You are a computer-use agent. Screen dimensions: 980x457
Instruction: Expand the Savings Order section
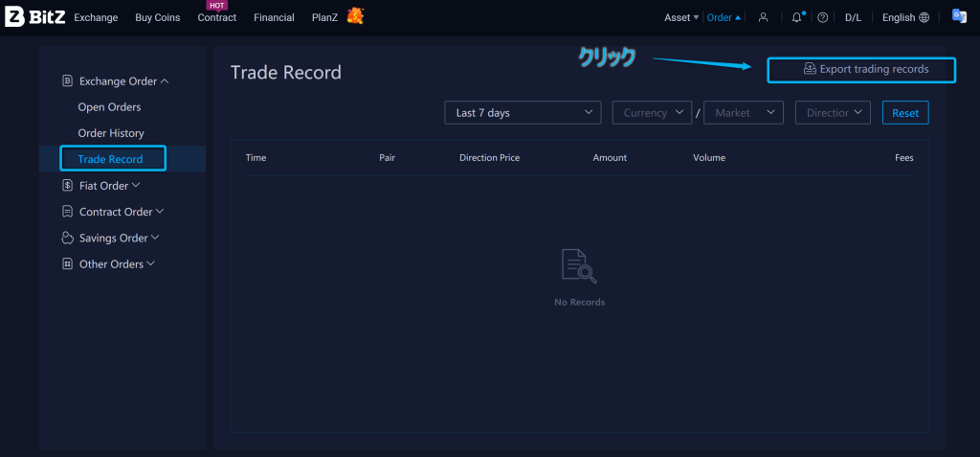point(119,238)
